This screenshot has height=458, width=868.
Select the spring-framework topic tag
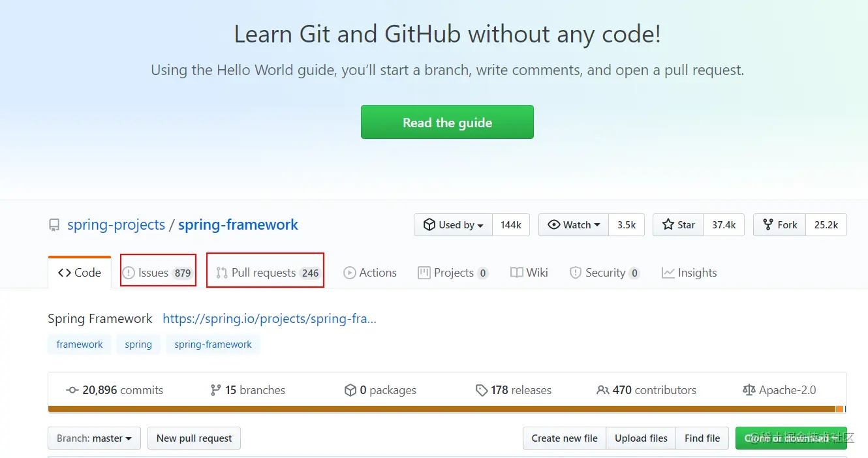click(x=213, y=344)
